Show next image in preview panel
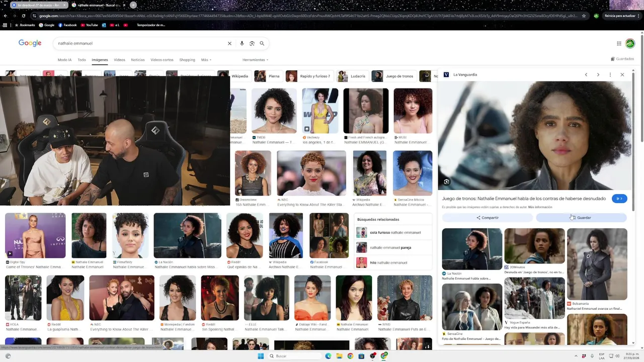This screenshot has height=362, width=644. click(598, 74)
